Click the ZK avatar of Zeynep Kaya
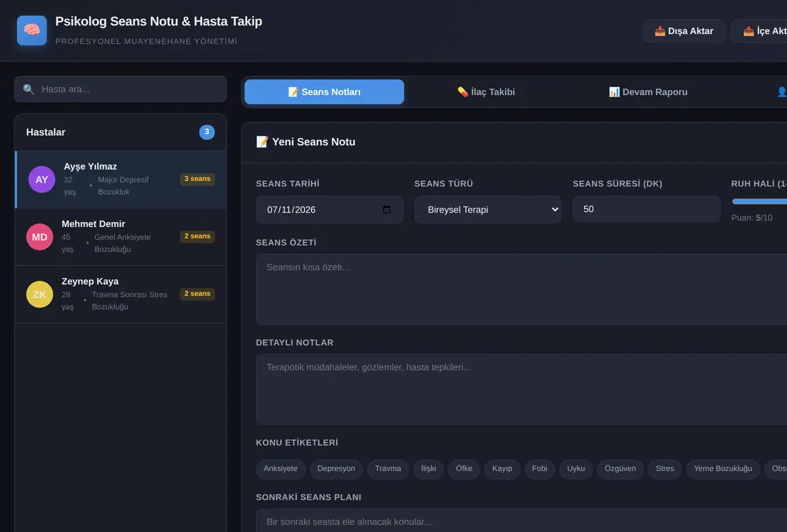The height and width of the screenshot is (532, 787). tap(40, 295)
